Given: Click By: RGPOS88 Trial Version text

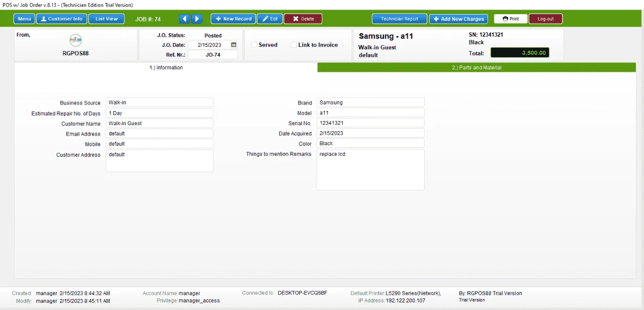Looking at the screenshot, I should (x=491, y=293).
